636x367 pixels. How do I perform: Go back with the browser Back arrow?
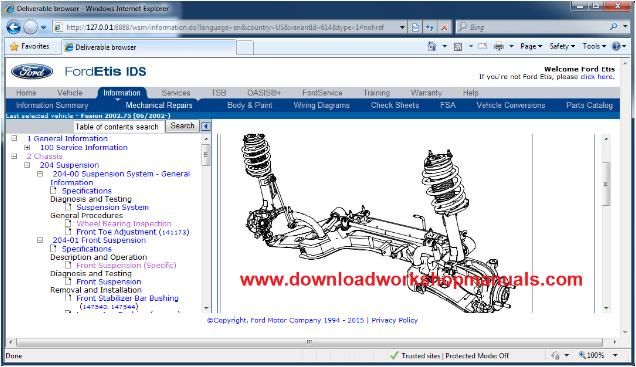point(13,27)
